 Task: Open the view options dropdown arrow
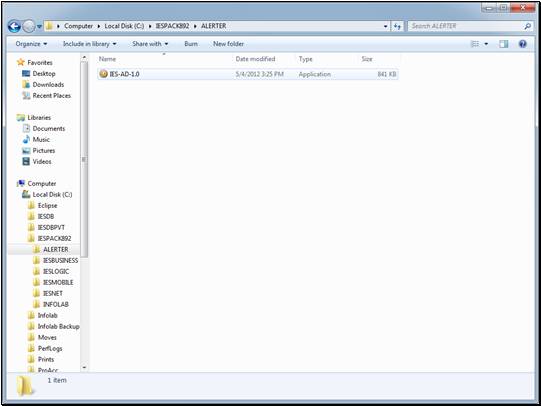pyautogui.click(x=486, y=44)
